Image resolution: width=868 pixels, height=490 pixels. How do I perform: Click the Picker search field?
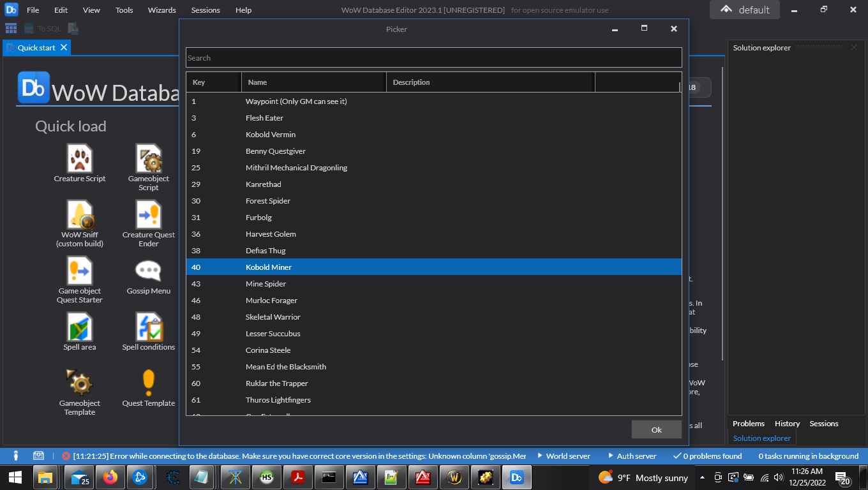pos(434,57)
